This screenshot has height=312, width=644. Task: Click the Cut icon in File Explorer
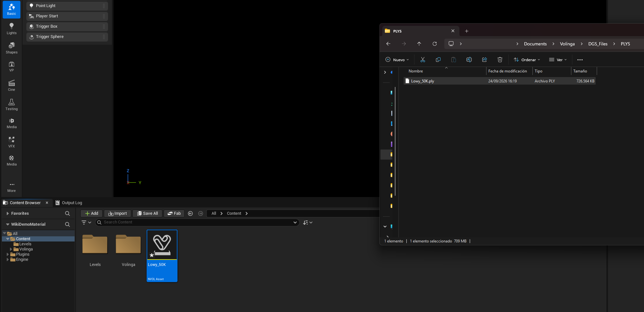pos(423,60)
